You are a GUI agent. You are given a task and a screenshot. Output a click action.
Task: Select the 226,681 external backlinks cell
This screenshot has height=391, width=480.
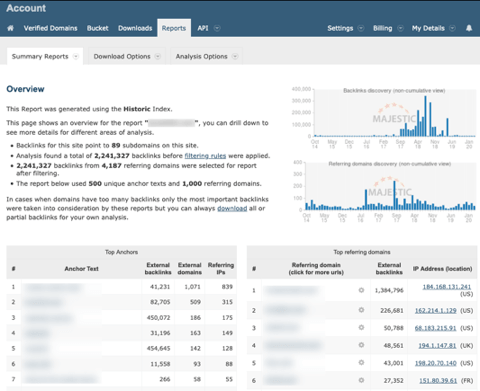pyautogui.click(x=392, y=310)
